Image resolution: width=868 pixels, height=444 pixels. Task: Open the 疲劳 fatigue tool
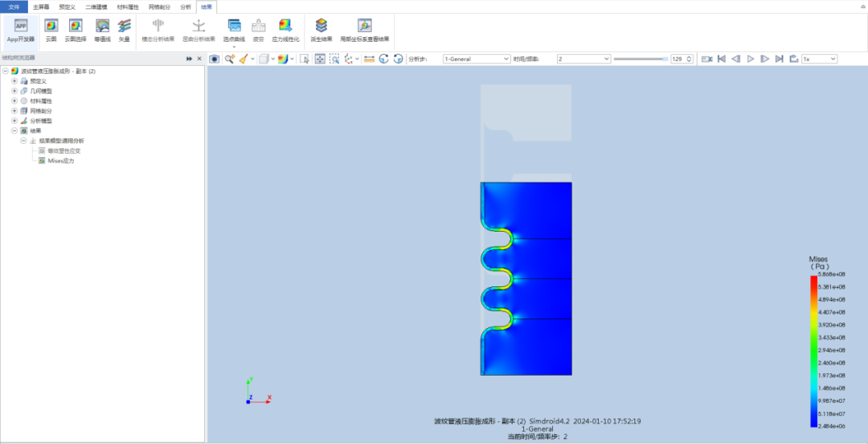[258, 31]
